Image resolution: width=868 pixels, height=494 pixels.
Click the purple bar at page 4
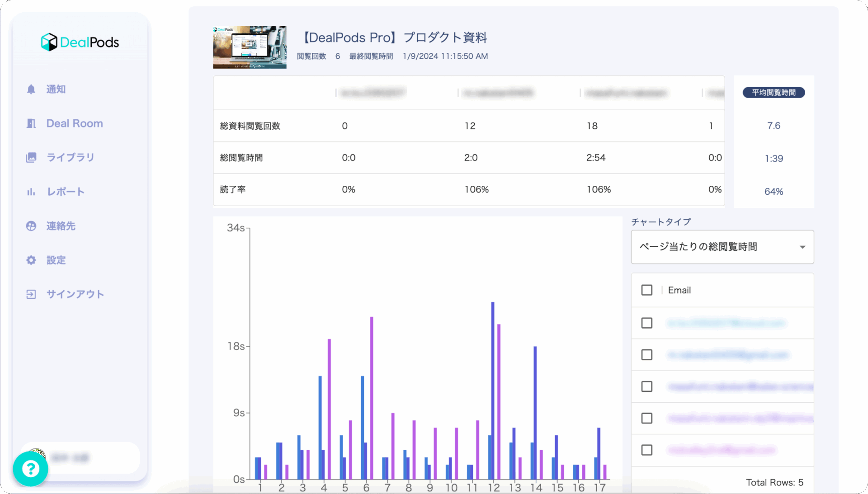(329, 409)
